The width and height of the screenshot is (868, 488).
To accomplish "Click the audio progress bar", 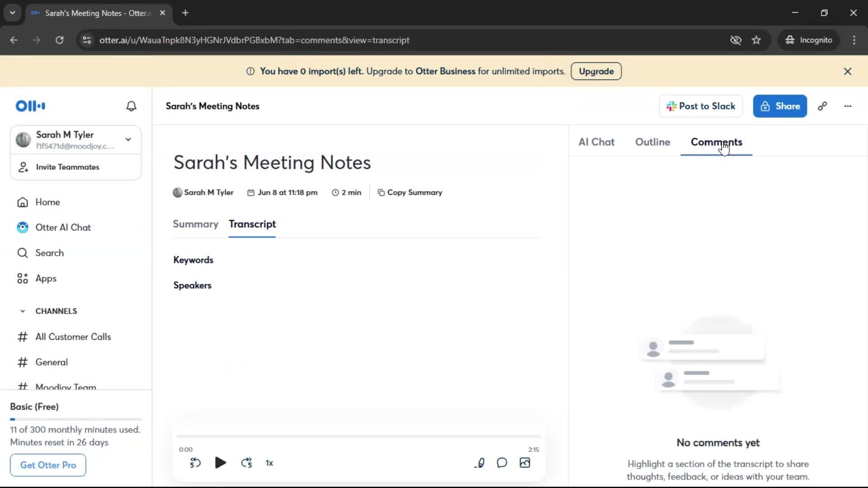I will click(359, 436).
